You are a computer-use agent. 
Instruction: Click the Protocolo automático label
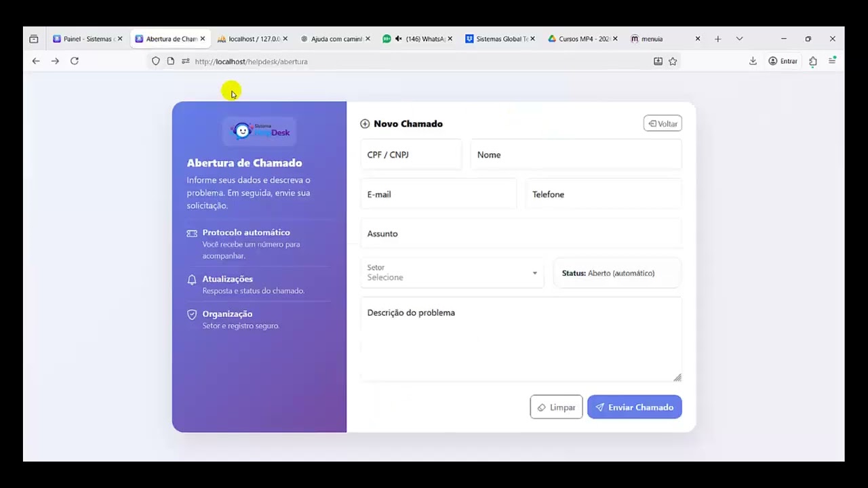246,232
